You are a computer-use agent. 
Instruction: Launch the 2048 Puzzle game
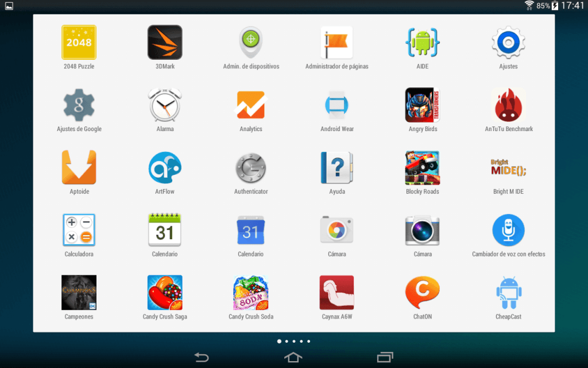coord(79,42)
